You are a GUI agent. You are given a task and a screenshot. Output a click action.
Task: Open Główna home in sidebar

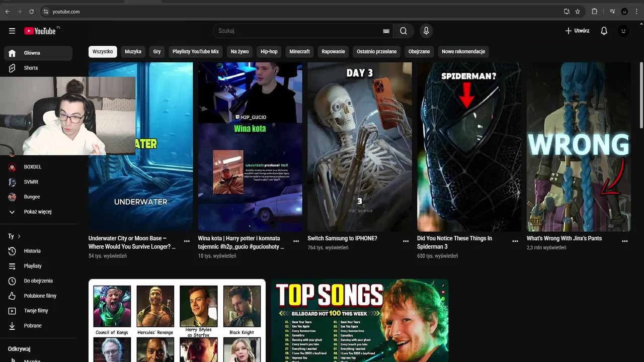coord(38,53)
